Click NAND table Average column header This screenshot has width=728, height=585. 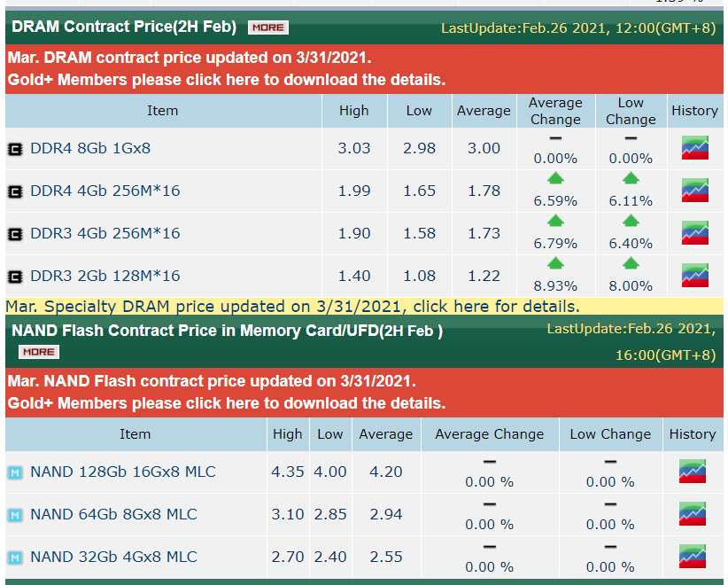[x=386, y=434]
